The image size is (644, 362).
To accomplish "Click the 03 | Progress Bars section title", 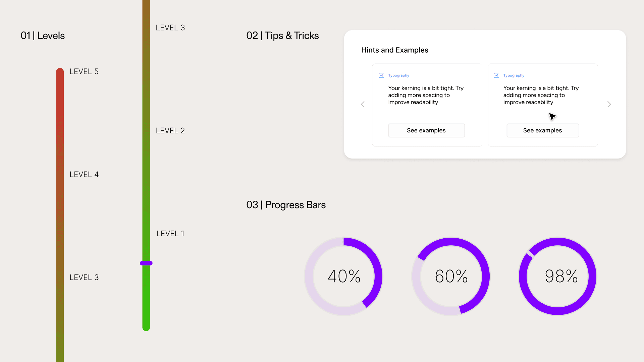I will (286, 205).
